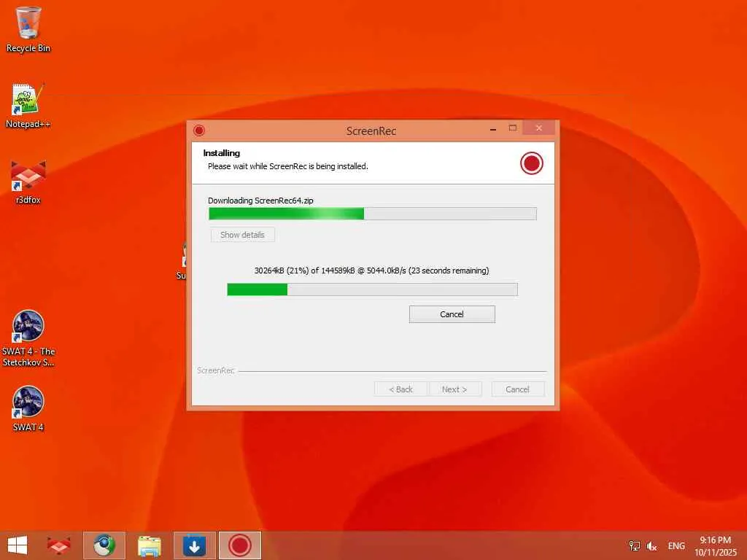
Task: Click the muted volume tray icon
Action: pos(651,545)
